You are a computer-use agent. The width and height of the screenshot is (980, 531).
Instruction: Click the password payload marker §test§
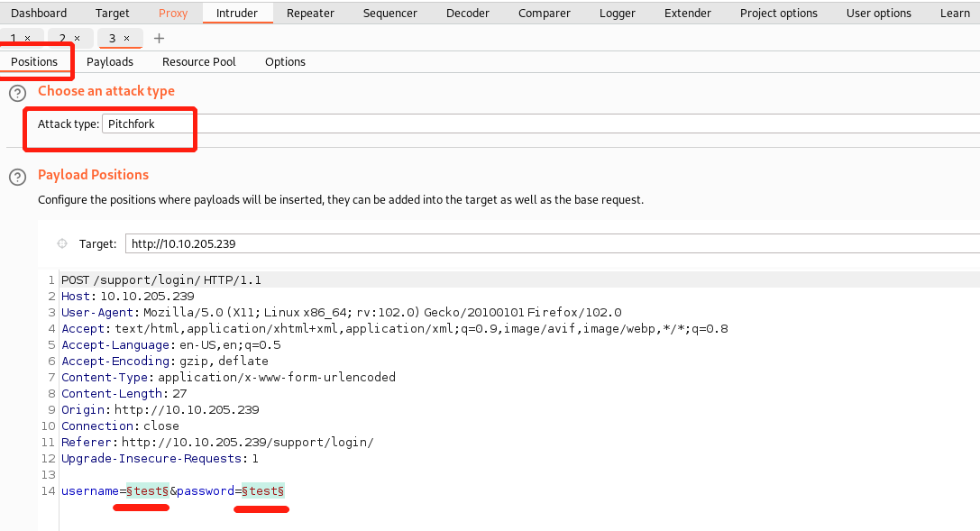coord(263,490)
